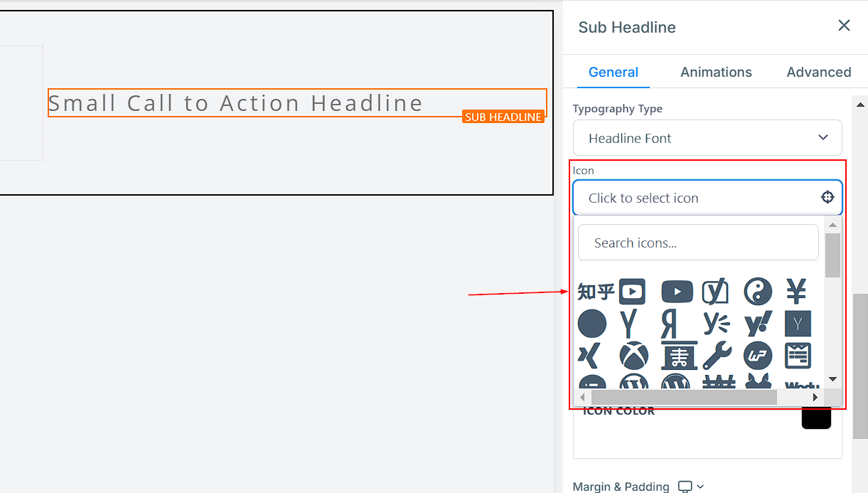Click the icon list scroll-left arrow
The width and height of the screenshot is (868, 493).
pos(583,397)
